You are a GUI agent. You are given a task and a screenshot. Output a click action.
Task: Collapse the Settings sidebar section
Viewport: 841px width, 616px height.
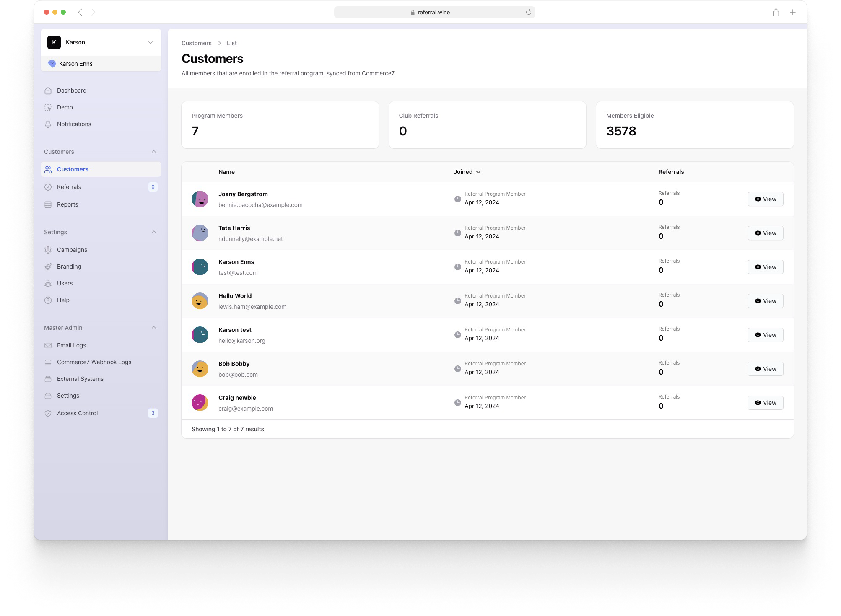point(153,232)
